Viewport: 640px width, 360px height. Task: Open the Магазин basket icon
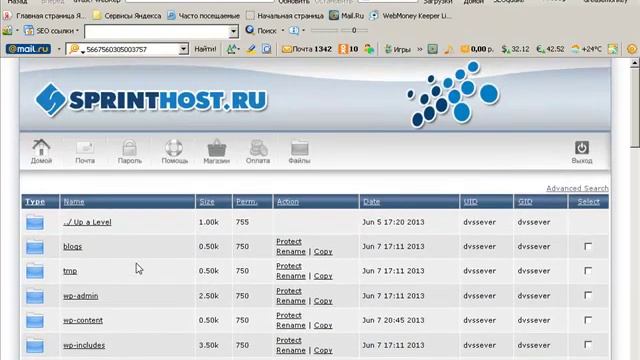(x=216, y=151)
